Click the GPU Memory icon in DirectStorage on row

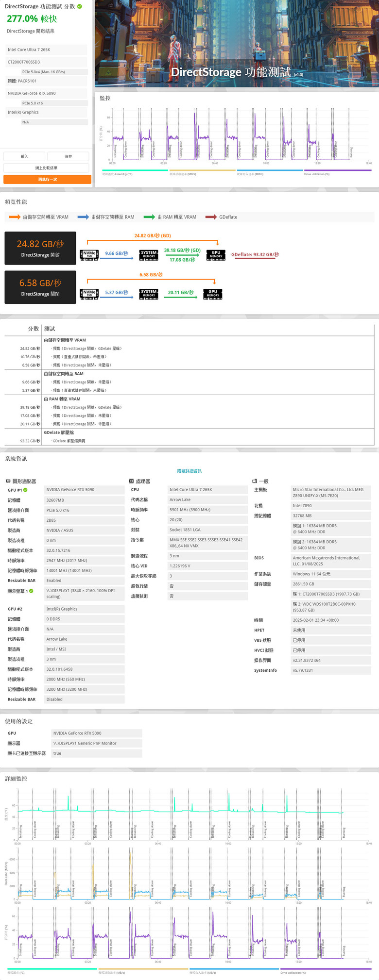(216, 254)
